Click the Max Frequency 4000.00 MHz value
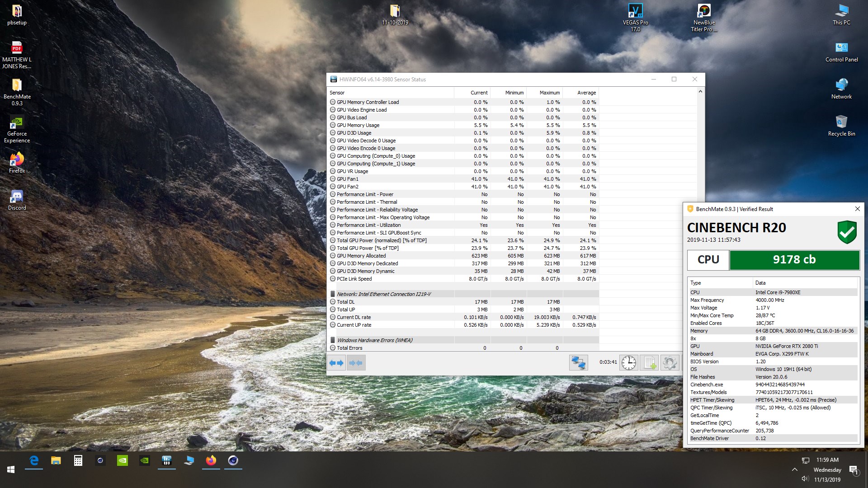868x488 pixels. [769, 300]
